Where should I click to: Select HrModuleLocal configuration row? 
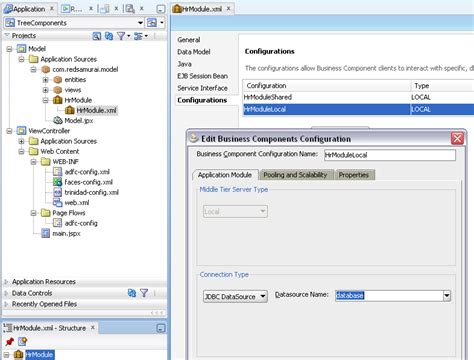click(358, 109)
